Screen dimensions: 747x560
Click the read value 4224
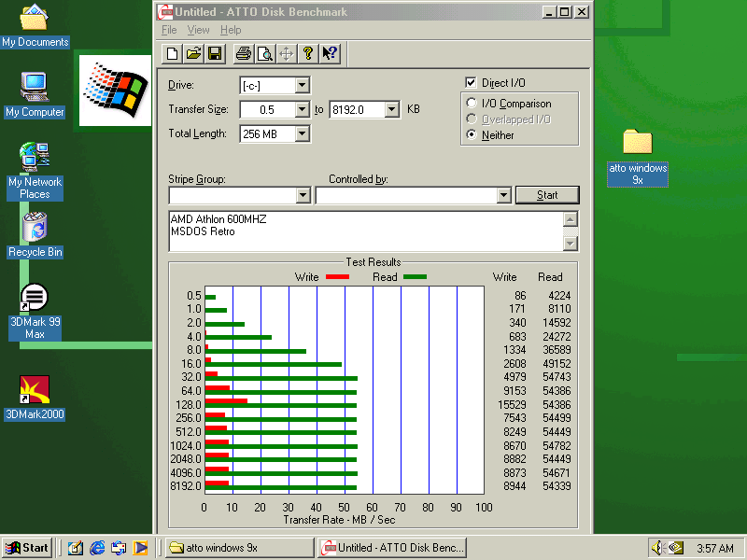(559, 296)
